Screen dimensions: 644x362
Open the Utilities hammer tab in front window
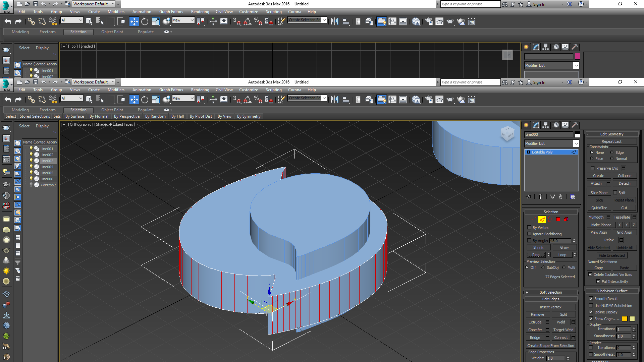pos(575,125)
